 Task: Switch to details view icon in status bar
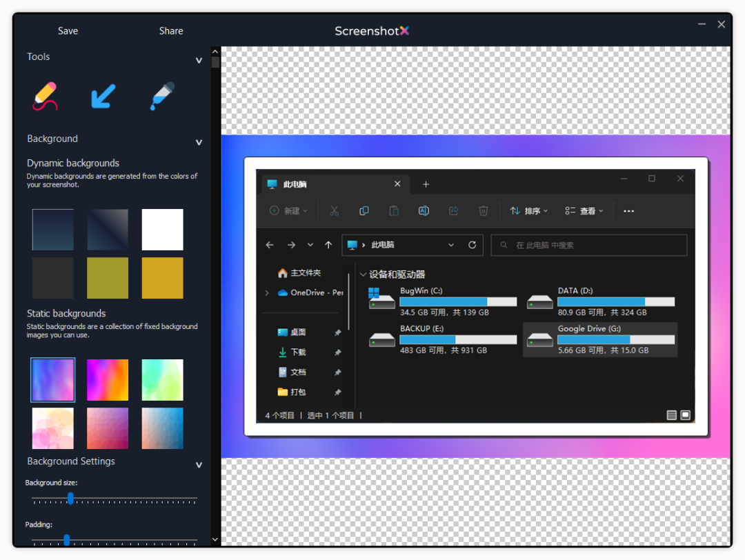coord(671,416)
